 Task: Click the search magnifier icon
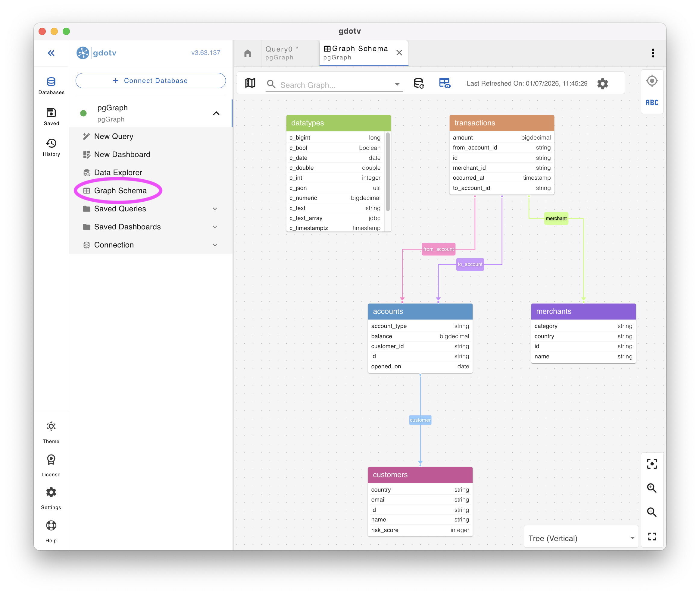[x=271, y=84]
